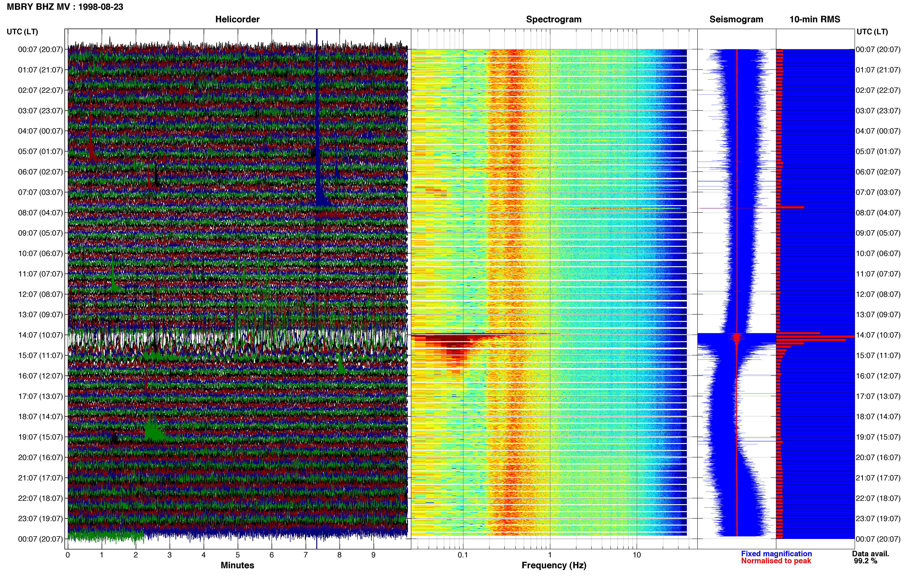This screenshot has width=924, height=578.
Task: Click Helicorder time label 03:07 (23:07)
Action: (x=41, y=111)
